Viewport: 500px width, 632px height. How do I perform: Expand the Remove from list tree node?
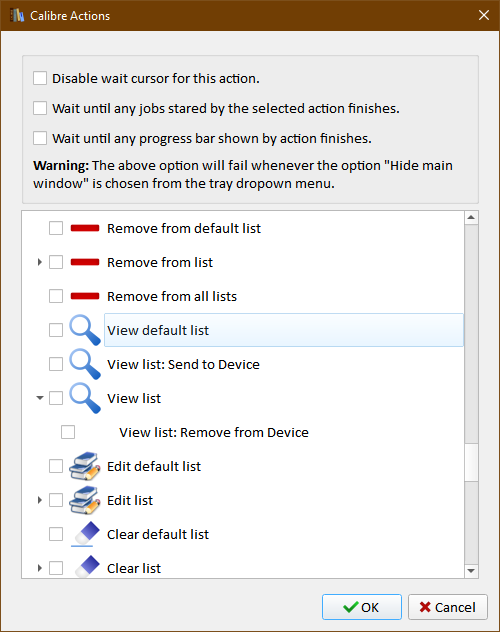click(39, 262)
